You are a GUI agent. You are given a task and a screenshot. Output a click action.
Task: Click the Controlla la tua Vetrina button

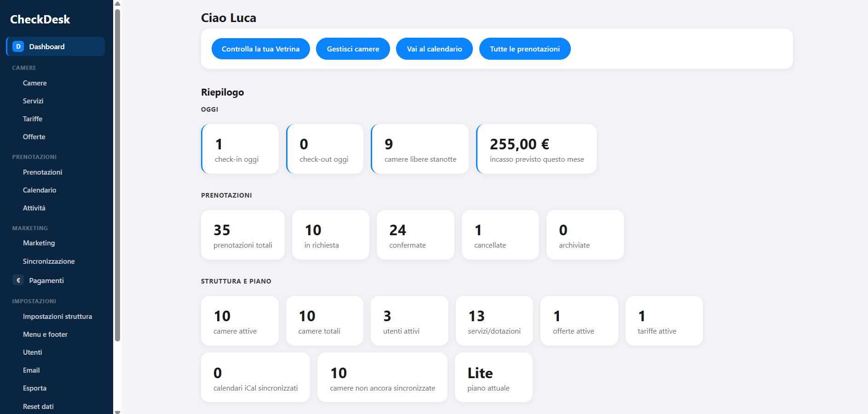coord(261,49)
